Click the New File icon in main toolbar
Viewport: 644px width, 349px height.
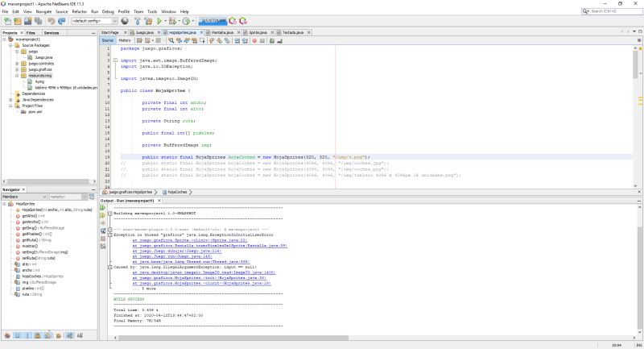[x=7, y=21]
